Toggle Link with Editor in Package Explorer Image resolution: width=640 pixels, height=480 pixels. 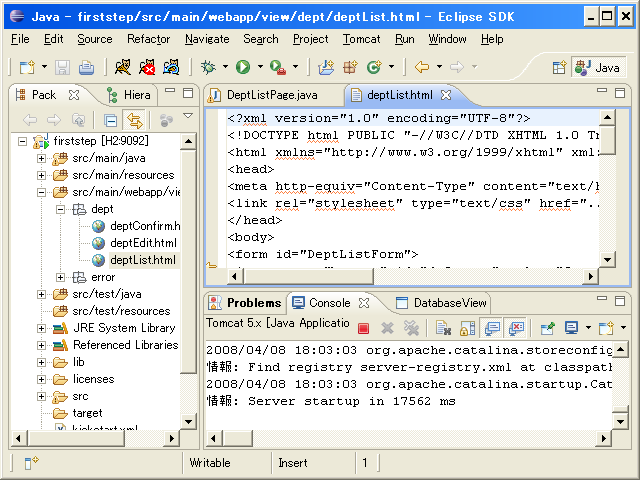click(x=133, y=120)
